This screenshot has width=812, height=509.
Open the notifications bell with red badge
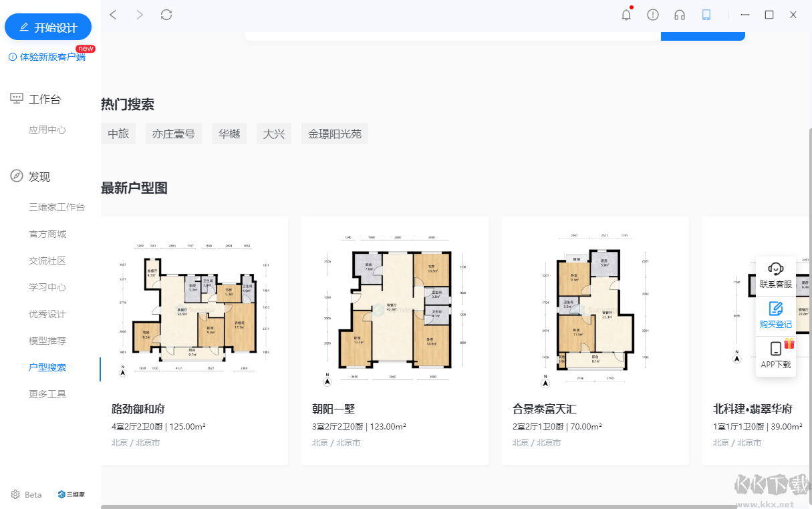coord(626,14)
